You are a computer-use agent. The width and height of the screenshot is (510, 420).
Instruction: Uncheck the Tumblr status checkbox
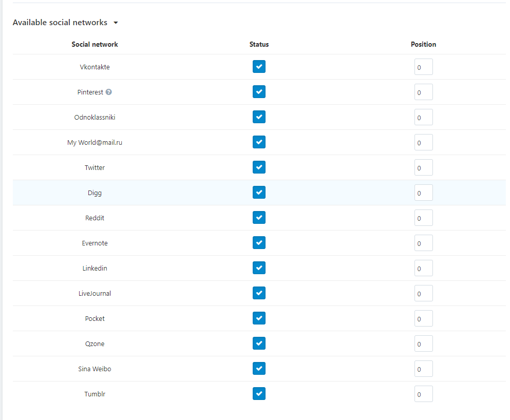[259, 394]
